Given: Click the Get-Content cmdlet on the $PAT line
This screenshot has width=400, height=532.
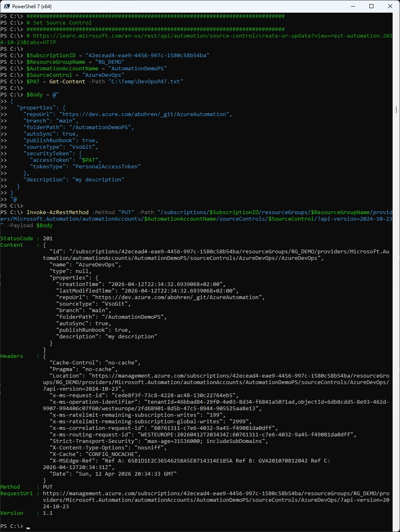Looking at the screenshot, I should [67, 82].
